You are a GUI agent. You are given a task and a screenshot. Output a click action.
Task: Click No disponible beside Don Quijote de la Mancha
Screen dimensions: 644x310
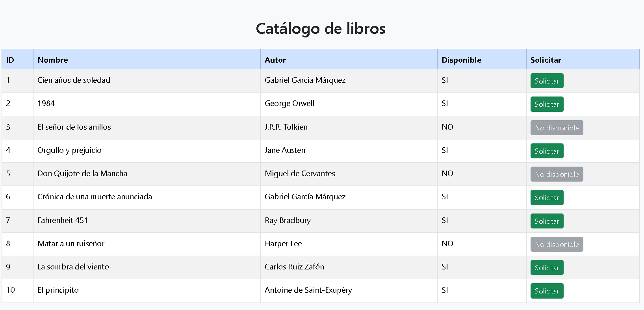(557, 174)
